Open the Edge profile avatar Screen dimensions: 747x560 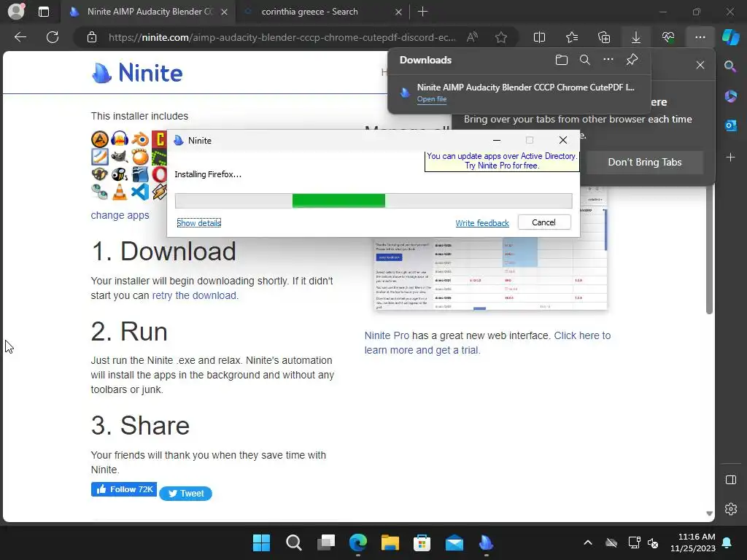16,12
